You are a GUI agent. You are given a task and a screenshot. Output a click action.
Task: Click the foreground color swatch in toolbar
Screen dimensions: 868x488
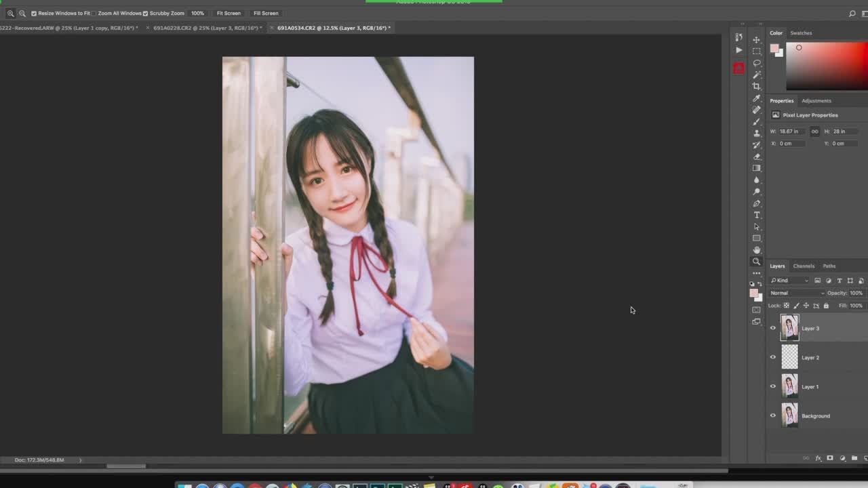pyautogui.click(x=753, y=293)
